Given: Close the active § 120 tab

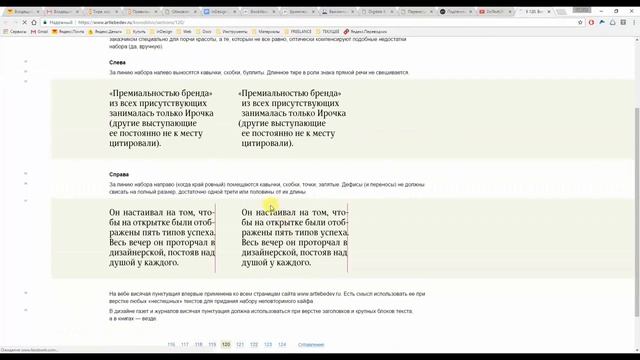Looking at the screenshot, I should click(549, 12).
